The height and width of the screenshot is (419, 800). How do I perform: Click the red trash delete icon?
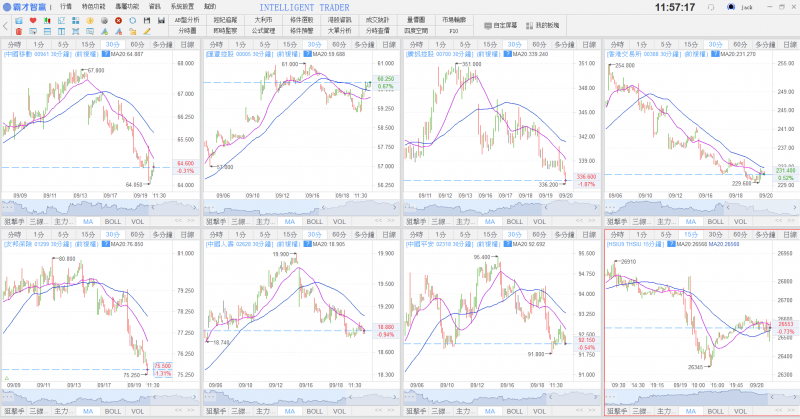point(18,32)
